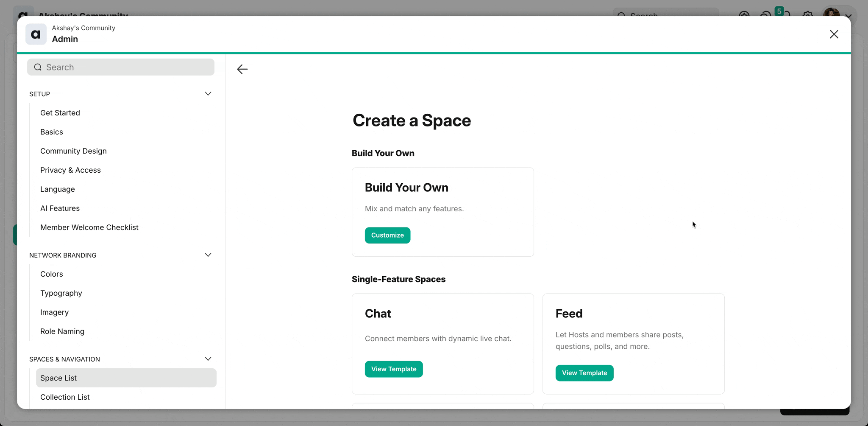Open the Collection List page

[64, 397]
